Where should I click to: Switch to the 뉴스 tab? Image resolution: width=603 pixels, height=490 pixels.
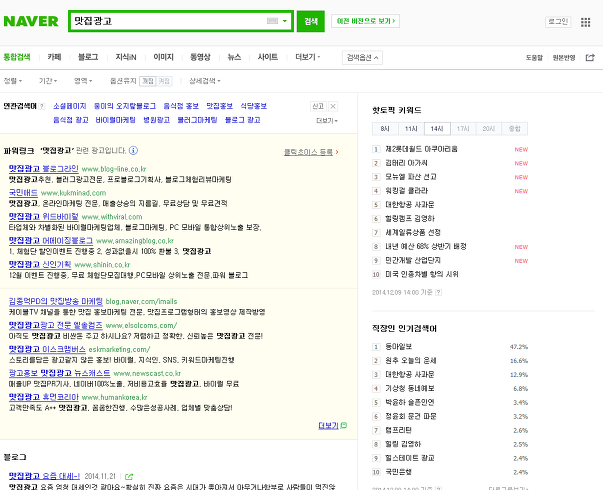234,57
